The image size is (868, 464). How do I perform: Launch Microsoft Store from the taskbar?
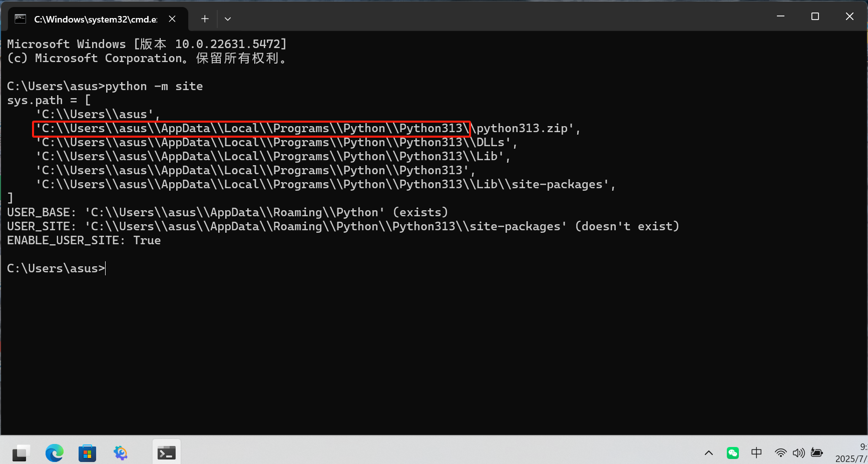(x=87, y=453)
